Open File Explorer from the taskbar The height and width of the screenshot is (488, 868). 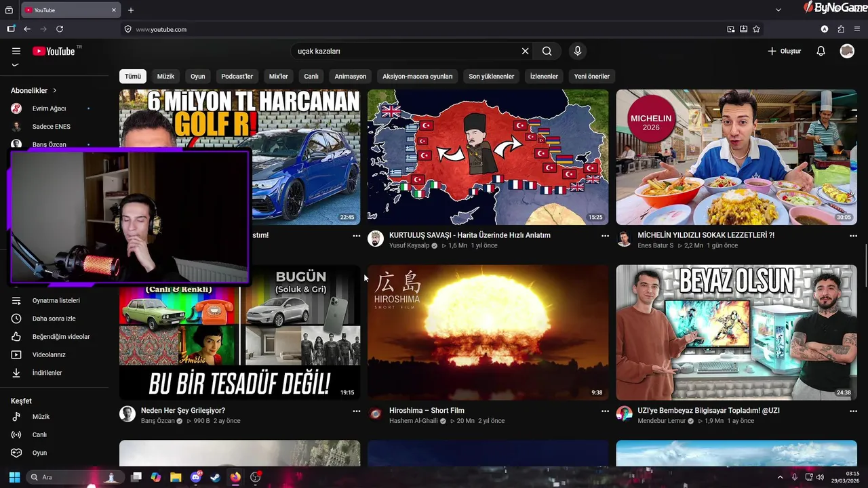[176, 477]
